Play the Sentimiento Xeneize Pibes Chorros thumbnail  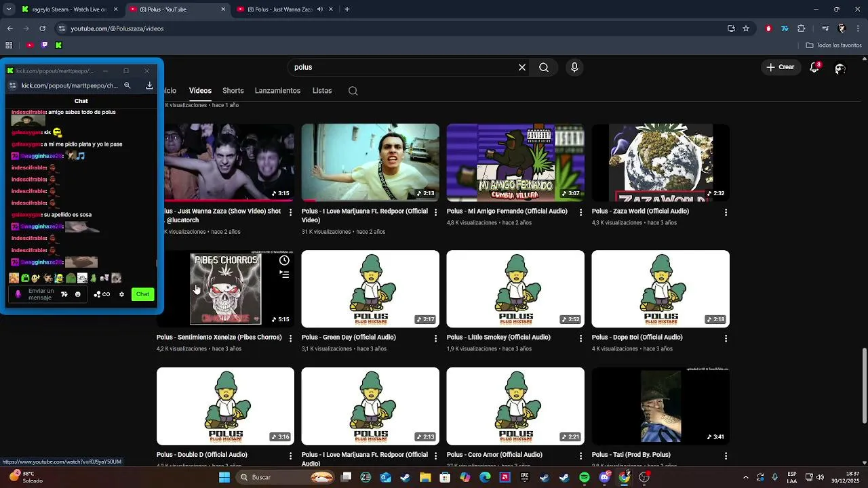(225, 289)
